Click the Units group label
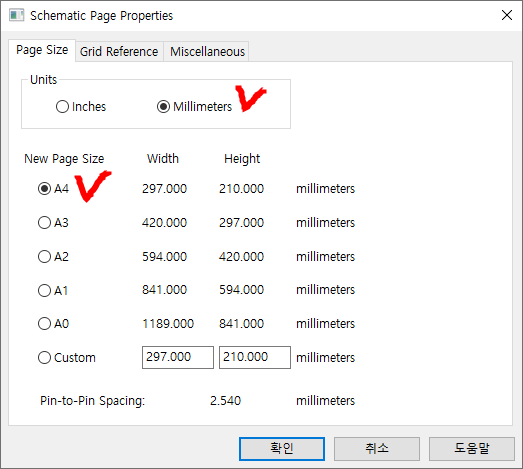 (44, 80)
